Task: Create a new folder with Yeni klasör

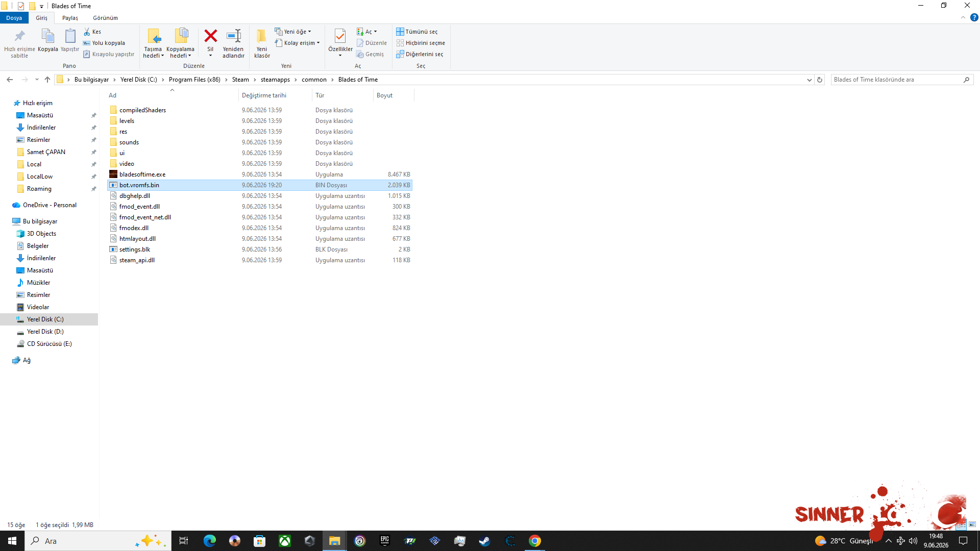Action: pos(262,43)
